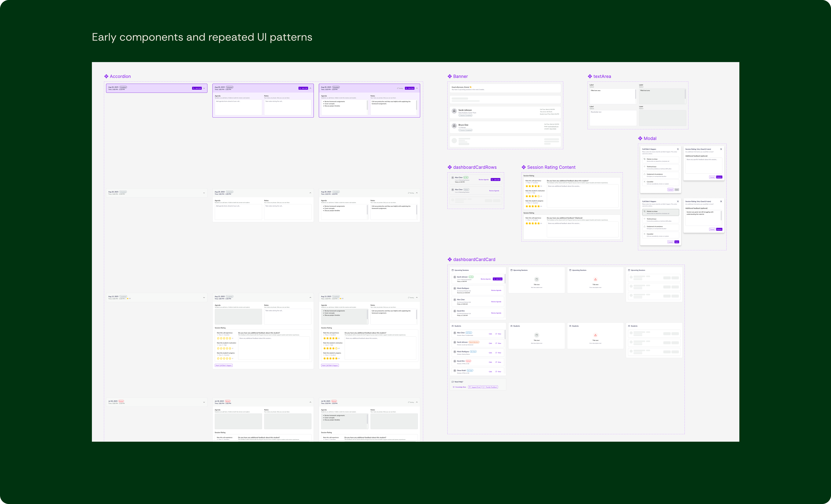Click Bruce Doe's avatar in the Banner

tap(454, 126)
